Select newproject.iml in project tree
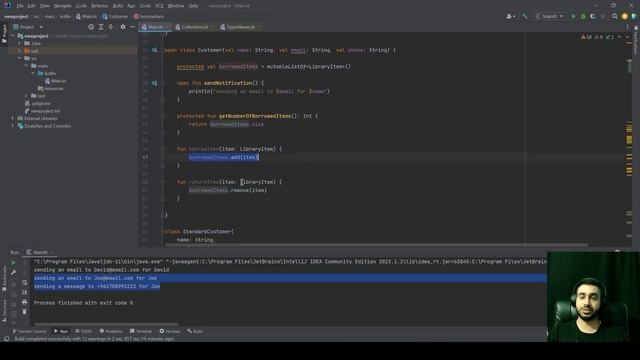 (42, 111)
